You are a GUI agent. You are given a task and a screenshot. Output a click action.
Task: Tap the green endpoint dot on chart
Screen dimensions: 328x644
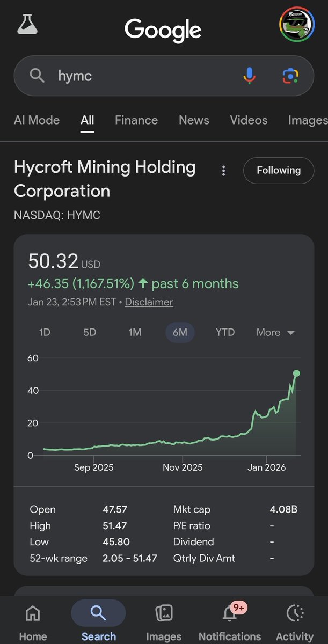click(x=296, y=374)
